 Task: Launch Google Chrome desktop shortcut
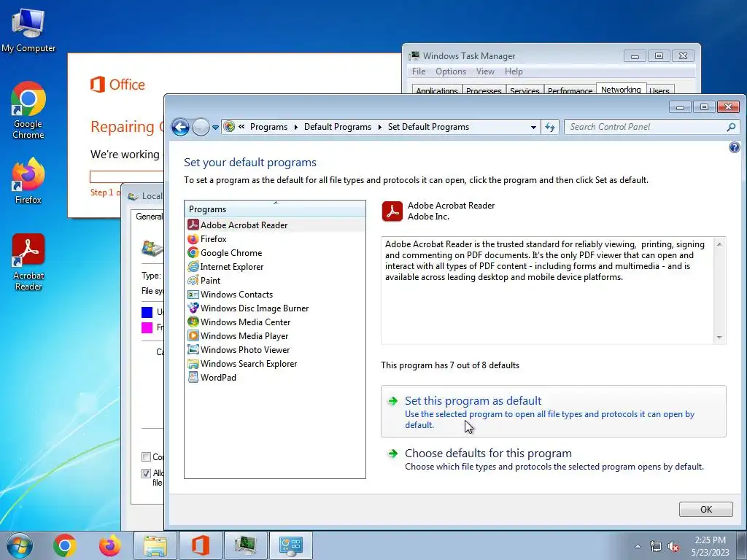(28, 111)
